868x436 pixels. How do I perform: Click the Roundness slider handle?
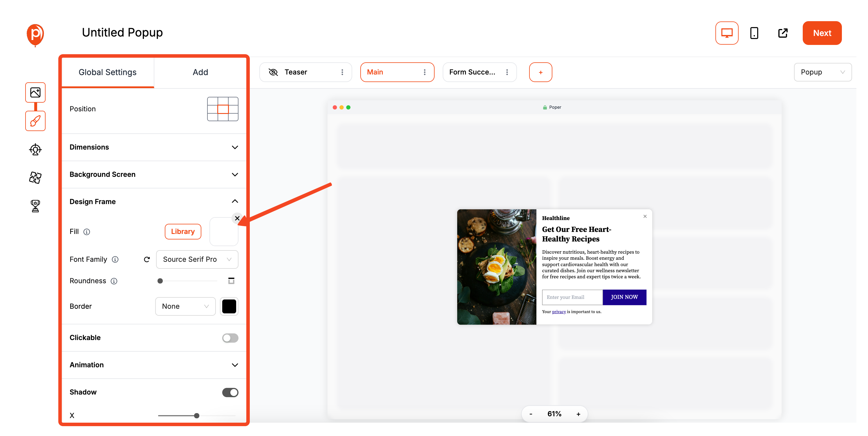click(x=160, y=281)
